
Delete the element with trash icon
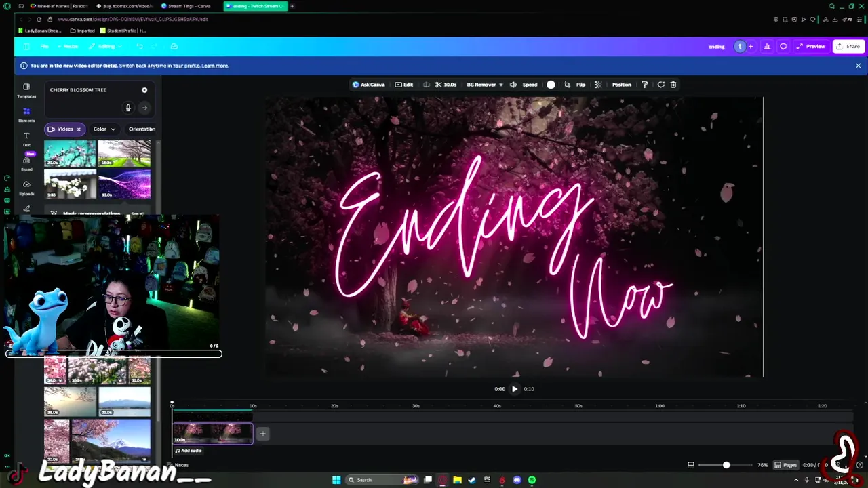(x=673, y=85)
